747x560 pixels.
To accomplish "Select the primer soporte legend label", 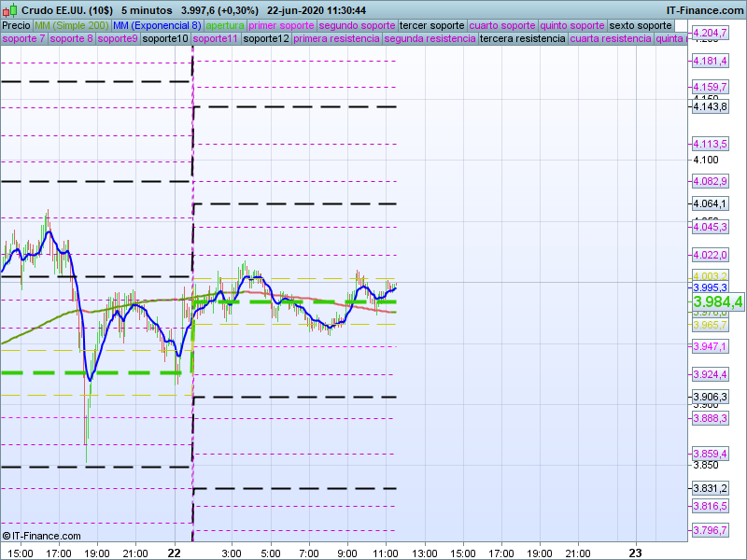I will (x=282, y=25).
